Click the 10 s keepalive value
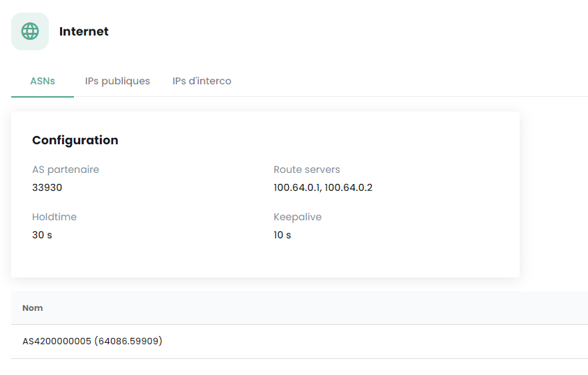Image resolution: width=588 pixels, height=375 pixels. click(x=282, y=235)
